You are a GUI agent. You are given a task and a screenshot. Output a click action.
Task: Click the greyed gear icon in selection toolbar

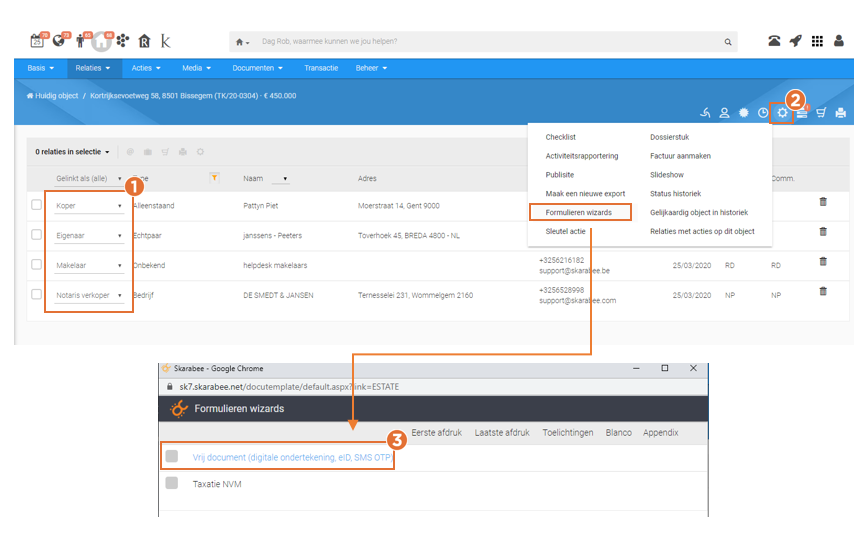tap(200, 152)
